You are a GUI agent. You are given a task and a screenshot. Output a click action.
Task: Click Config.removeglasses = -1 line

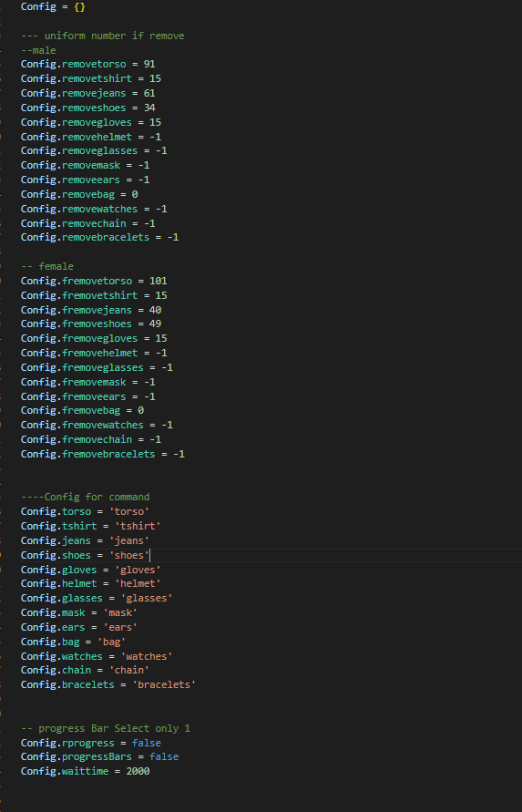click(x=94, y=150)
